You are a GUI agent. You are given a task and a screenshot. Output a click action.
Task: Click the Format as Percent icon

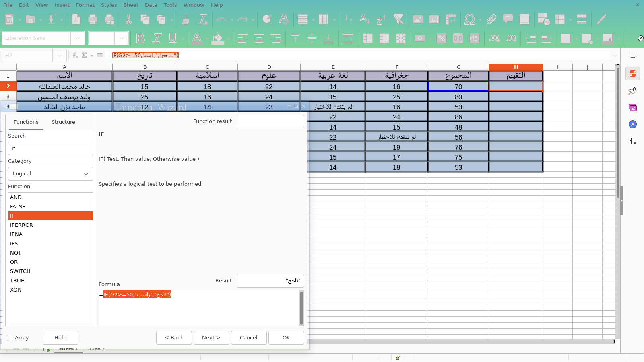click(442, 38)
